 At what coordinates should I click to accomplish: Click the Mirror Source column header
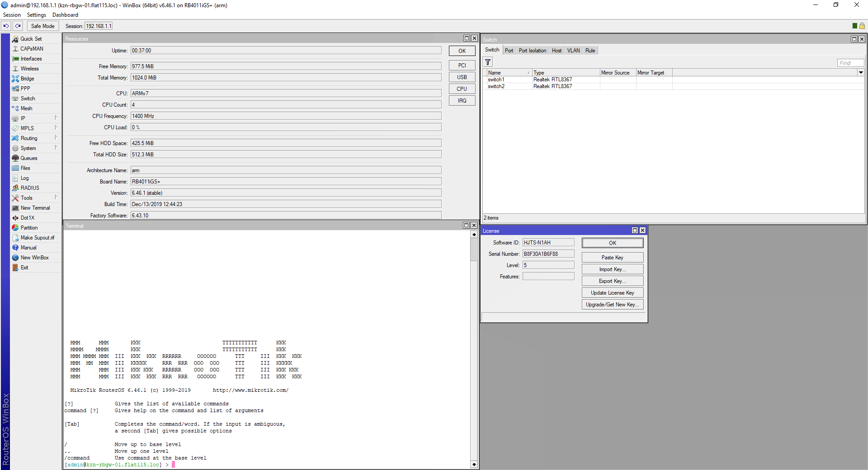[x=618, y=73]
